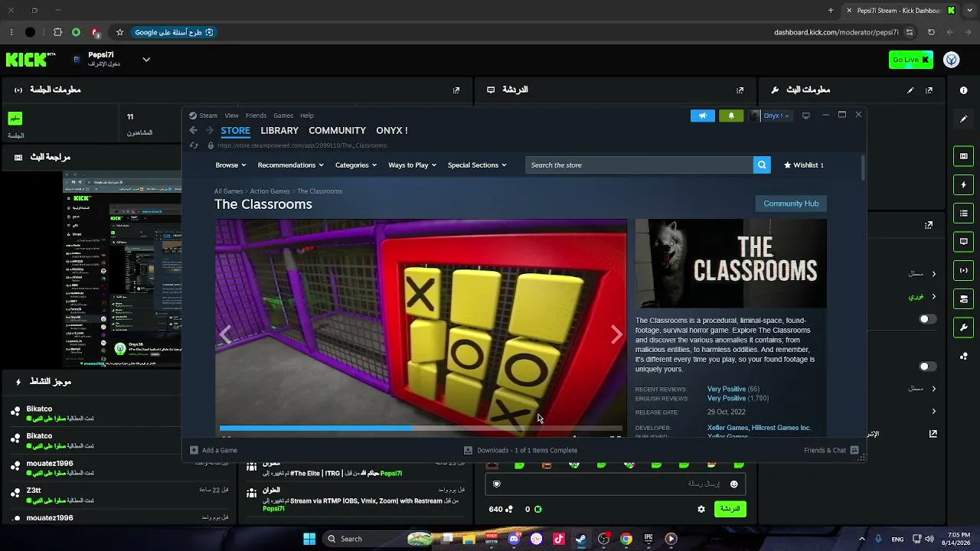Go forward in Steam navigation
980x551 pixels.
[209, 131]
